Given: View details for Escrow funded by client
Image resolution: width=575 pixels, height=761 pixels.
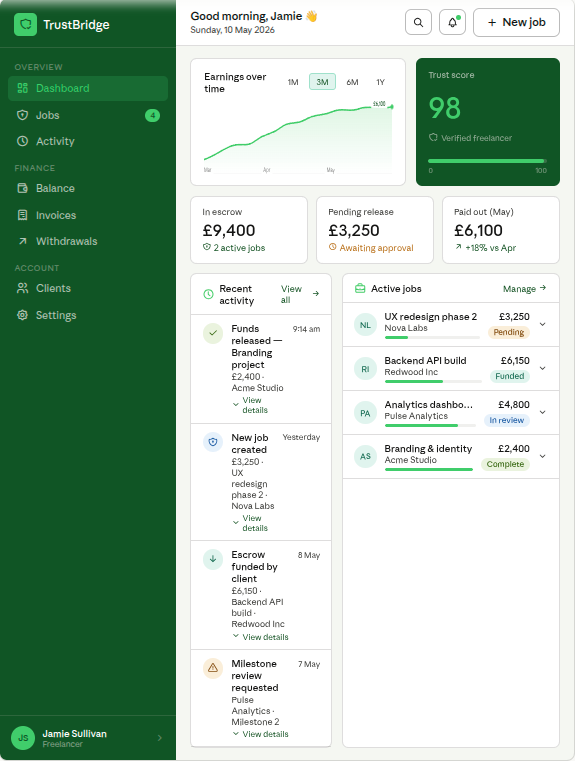Looking at the screenshot, I should (x=260, y=637).
